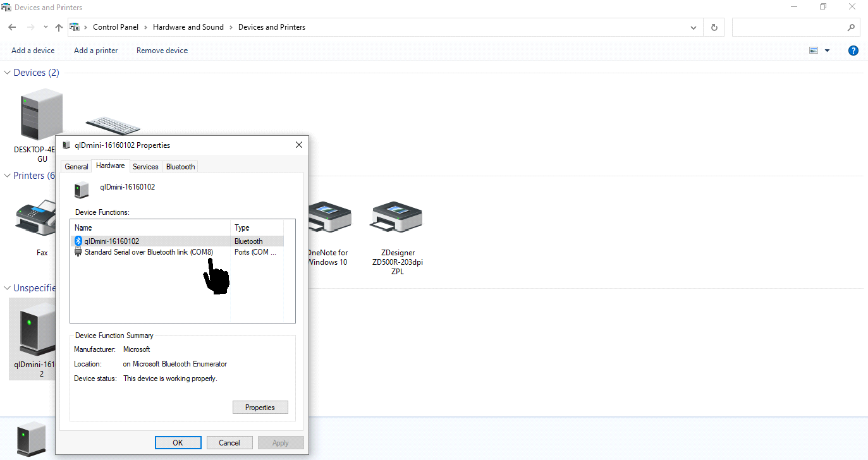Select Standard Serial over Bluetooth link (COM8)
The height and width of the screenshot is (460, 868).
pyautogui.click(x=149, y=252)
